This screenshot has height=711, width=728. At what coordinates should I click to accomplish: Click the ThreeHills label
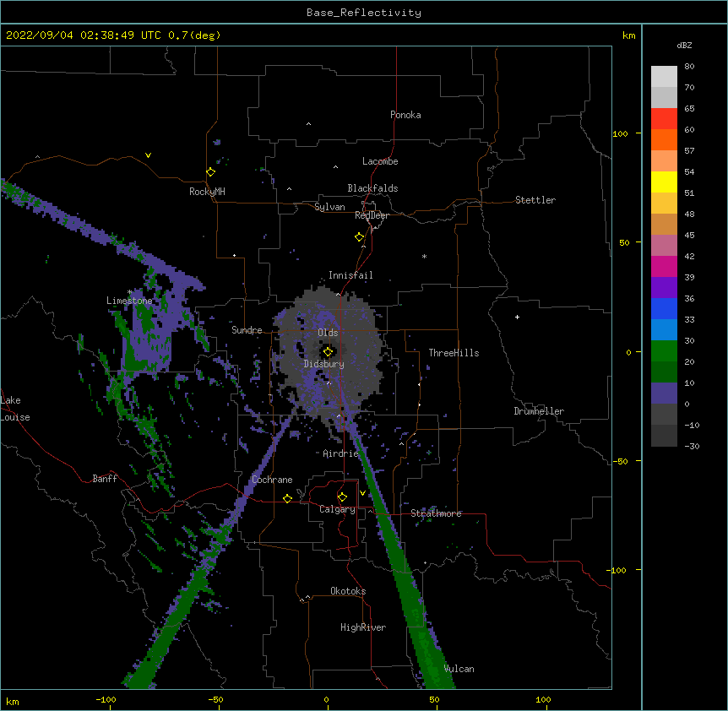coord(454,353)
